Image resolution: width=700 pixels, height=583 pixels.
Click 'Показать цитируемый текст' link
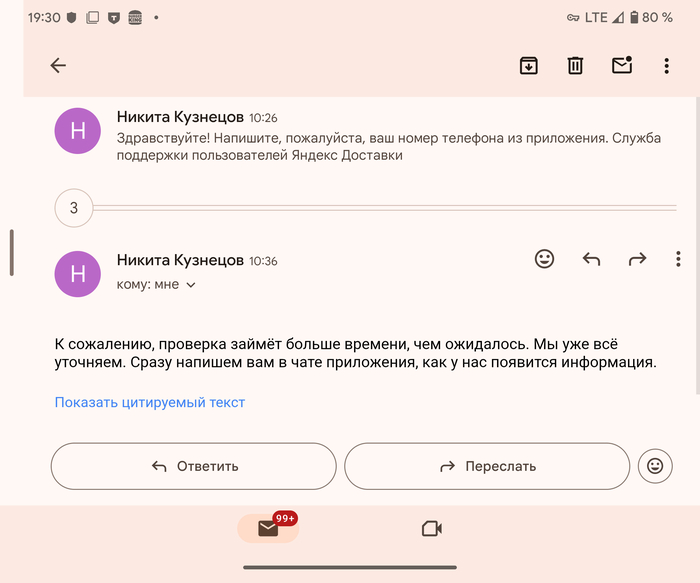150,403
